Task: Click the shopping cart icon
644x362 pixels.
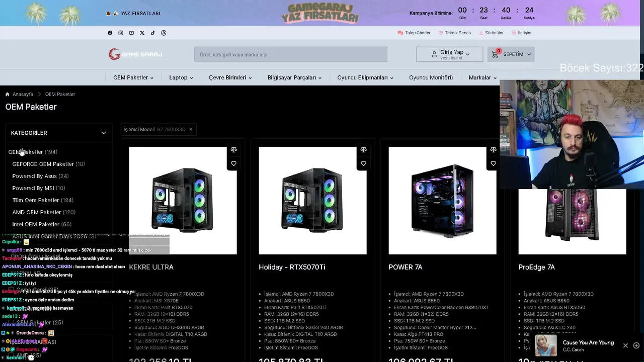Action: [x=495, y=54]
